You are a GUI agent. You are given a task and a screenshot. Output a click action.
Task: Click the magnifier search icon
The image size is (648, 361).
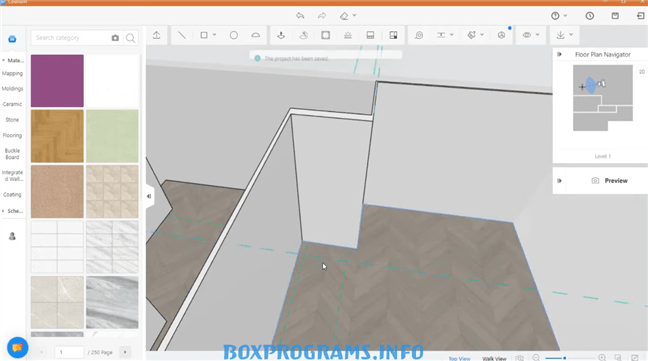pyautogui.click(x=131, y=38)
